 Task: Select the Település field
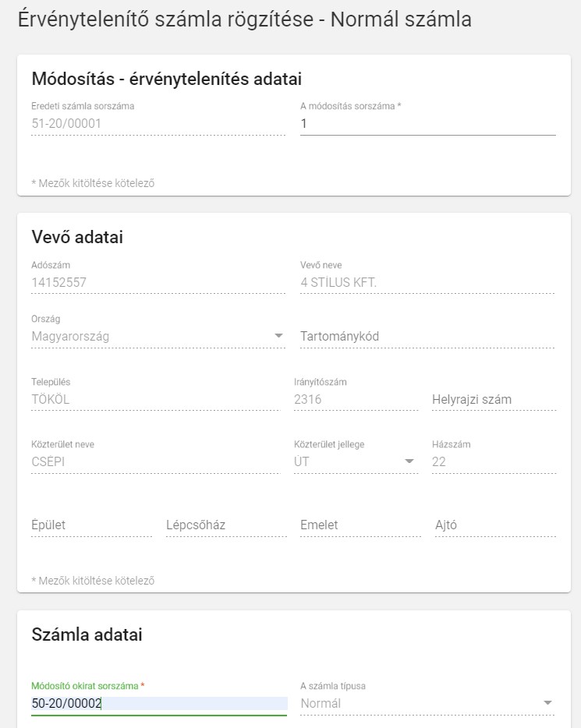(x=154, y=399)
